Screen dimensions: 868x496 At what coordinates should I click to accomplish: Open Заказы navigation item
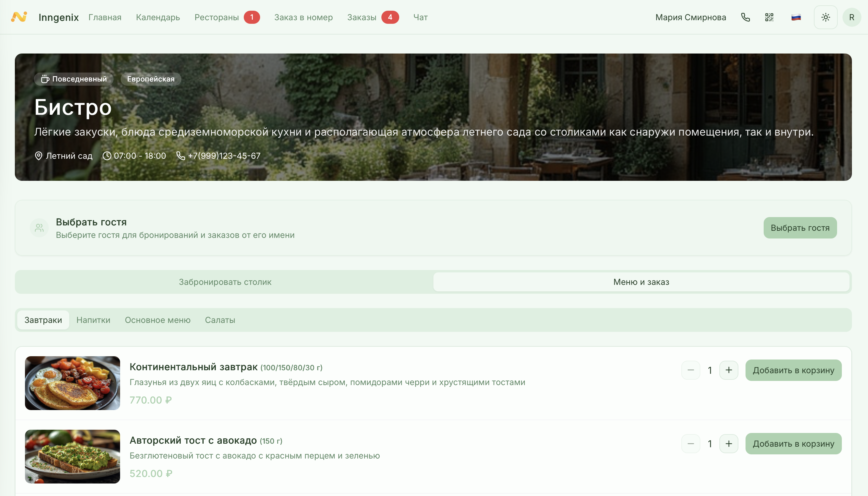[362, 17]
